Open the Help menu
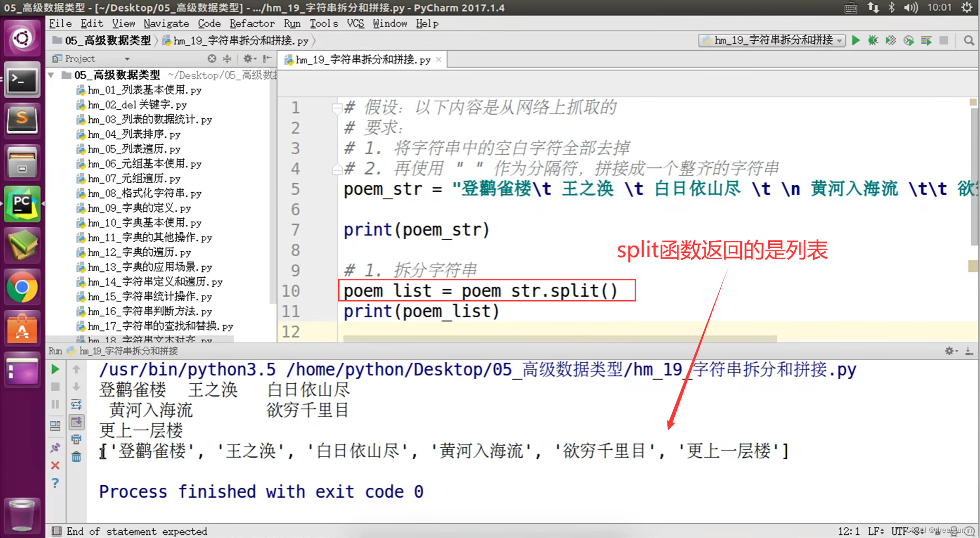Screen dimensions: 980x538 point(427,23)
